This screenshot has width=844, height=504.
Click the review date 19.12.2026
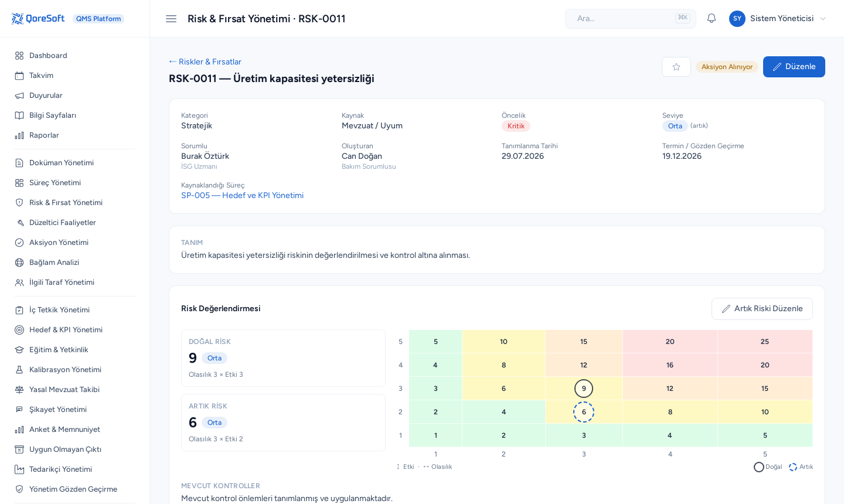click(x=682, y=156)
